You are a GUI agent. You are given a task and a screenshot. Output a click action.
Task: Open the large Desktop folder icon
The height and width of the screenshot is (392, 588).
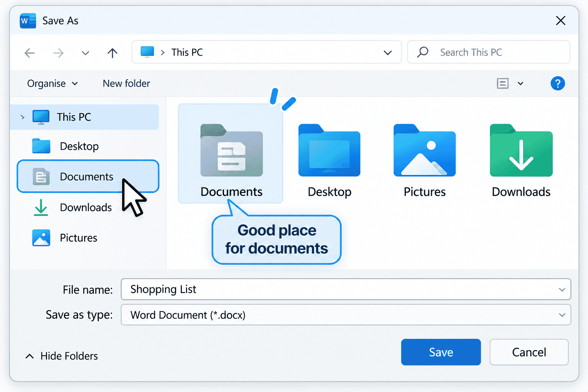pos(329,150)
